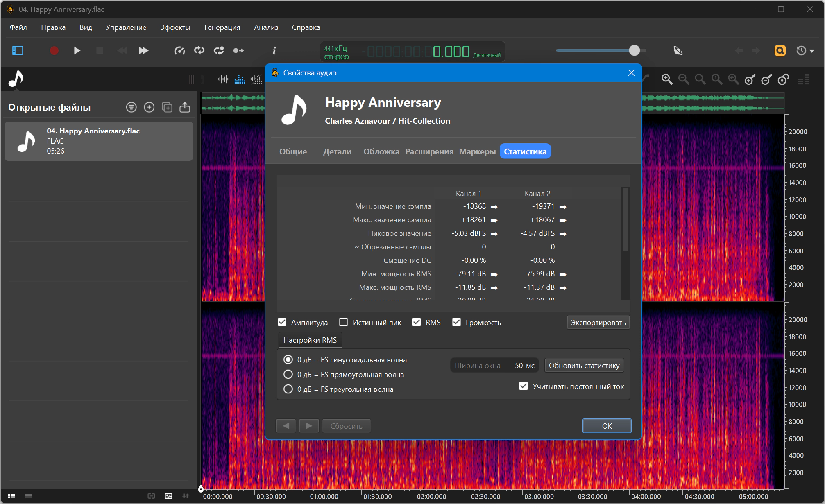The width and height of the screenshot is (825, 504).
Task: Open the Анализ menu
Action: [266, 27]
